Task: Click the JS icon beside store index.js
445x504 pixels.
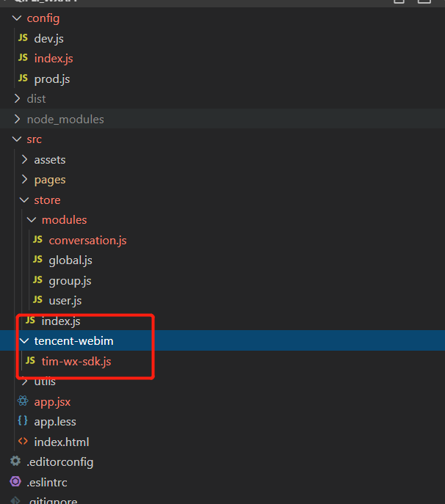Action: 30,320
